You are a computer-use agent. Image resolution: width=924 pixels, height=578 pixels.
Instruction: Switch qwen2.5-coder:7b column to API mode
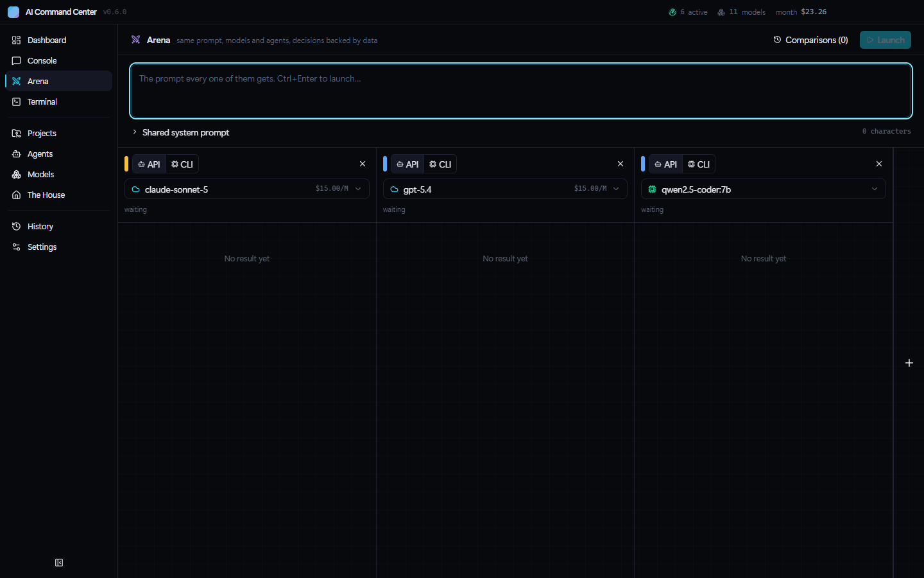click(666, 164)
